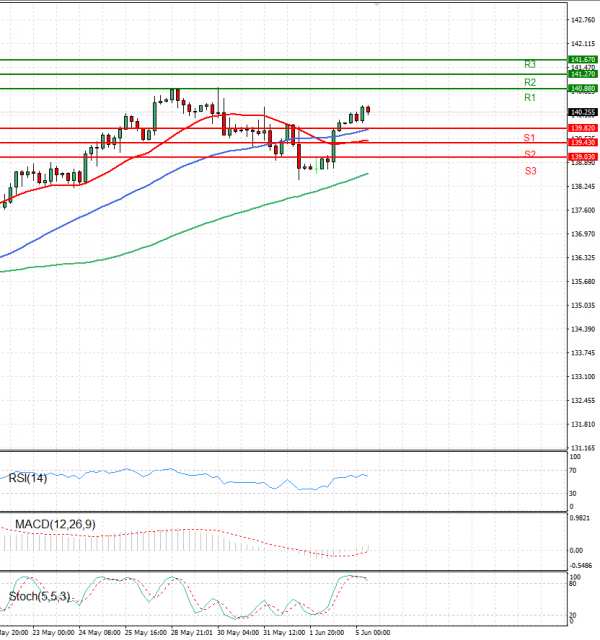This screenshot has height=640, width=600.
Task: Click the R2 resistance label
Action: point(530,81)
